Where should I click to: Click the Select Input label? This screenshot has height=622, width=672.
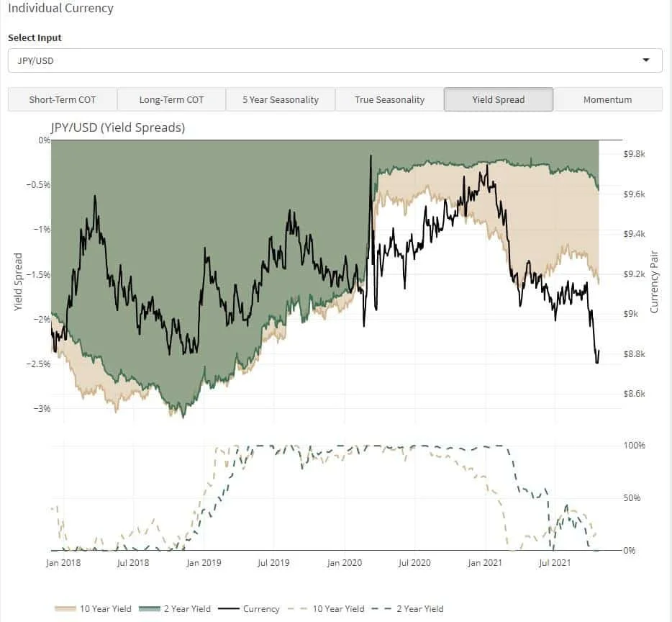35,37
